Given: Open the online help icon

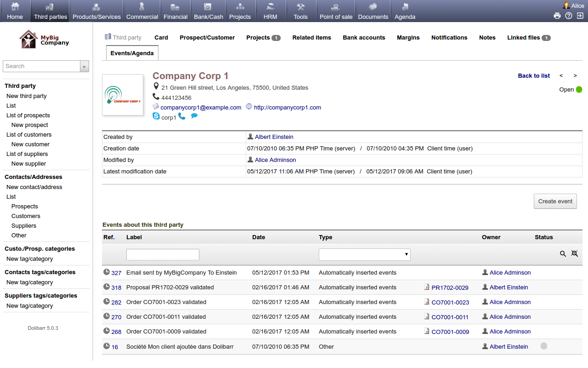Looking at the screenshot, I should [569, 16].
